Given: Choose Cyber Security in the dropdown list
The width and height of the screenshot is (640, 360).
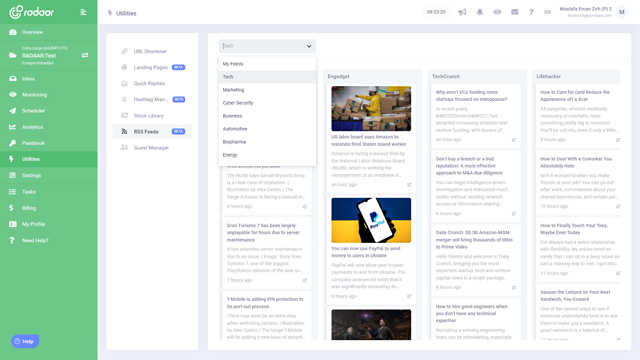Looking at the screenshot, I should [267, 103].
